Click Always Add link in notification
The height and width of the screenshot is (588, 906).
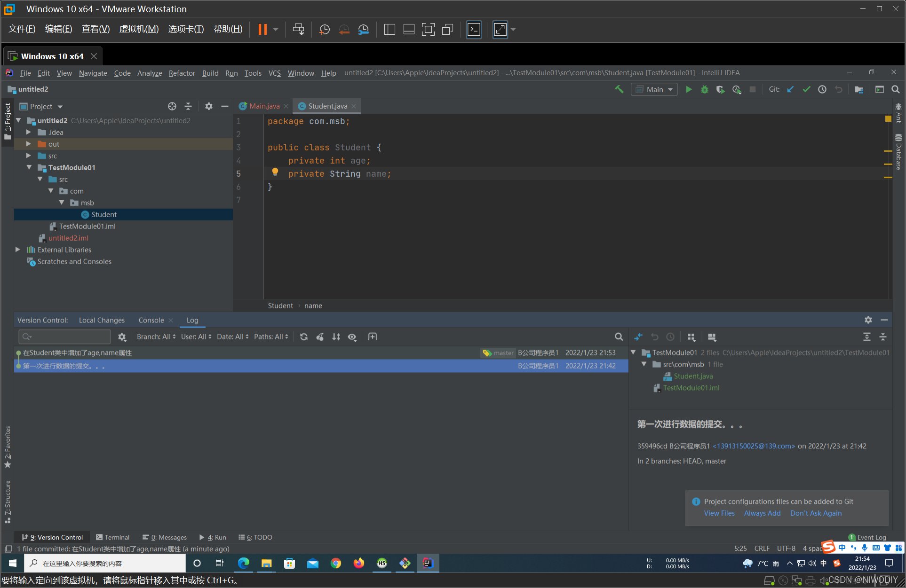[762, 513]
